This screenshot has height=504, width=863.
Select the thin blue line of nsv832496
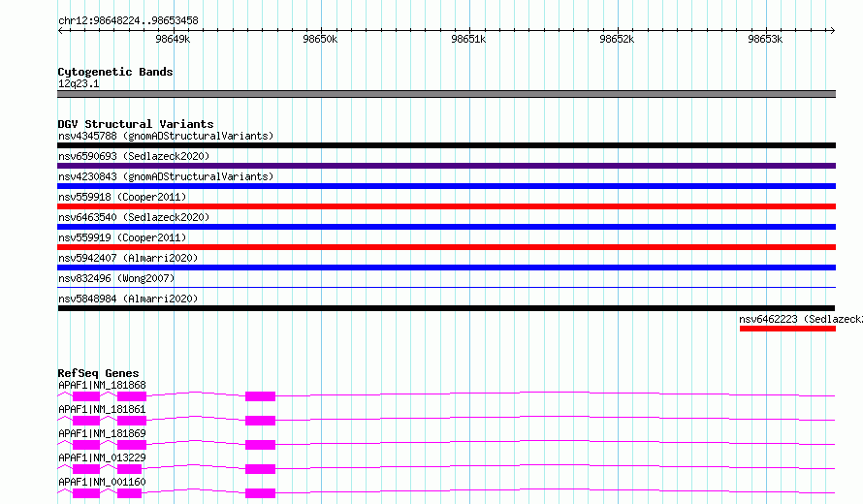pyautogui.click(x=446, y=287)
